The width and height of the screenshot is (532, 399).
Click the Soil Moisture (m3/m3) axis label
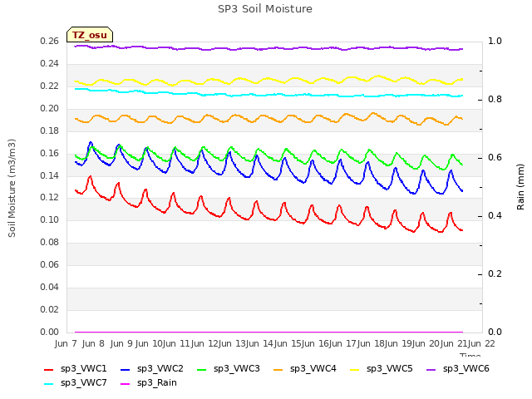pos(12,188)
